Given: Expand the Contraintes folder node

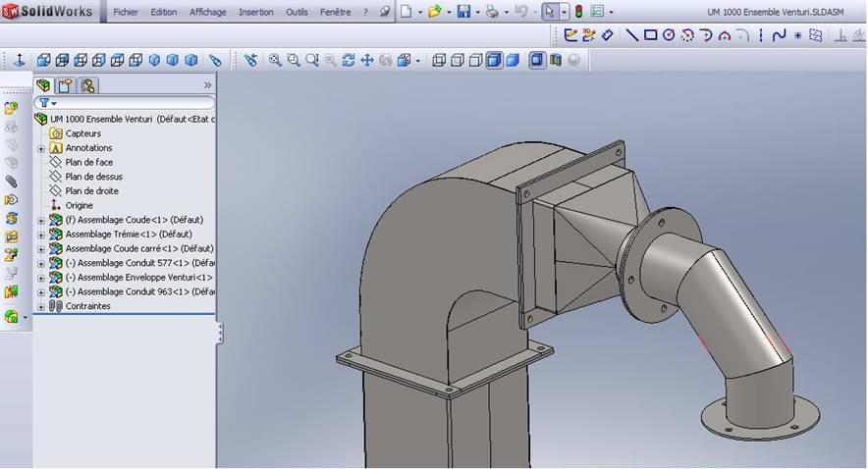Looking at the screenshot, I should coord(41,306).
